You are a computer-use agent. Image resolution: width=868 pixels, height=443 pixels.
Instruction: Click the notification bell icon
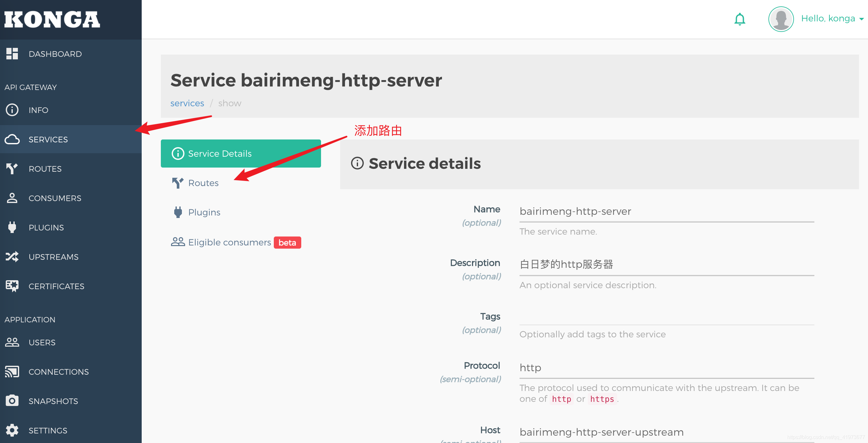[x=739, y=19]
